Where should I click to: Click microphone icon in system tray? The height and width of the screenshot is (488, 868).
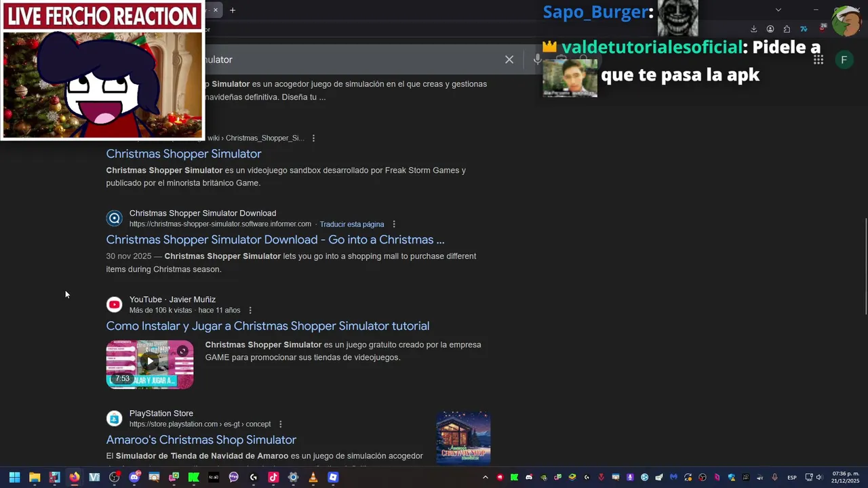tap(774, 477)
